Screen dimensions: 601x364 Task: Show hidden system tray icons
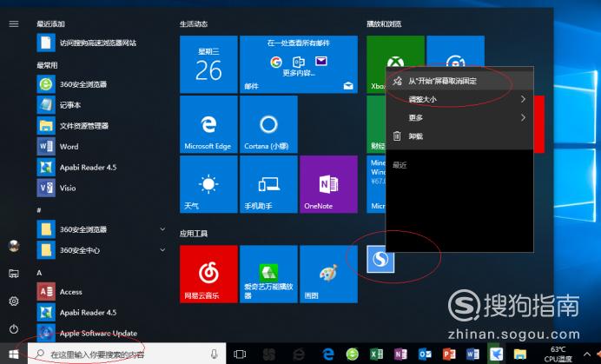[587, 354]
